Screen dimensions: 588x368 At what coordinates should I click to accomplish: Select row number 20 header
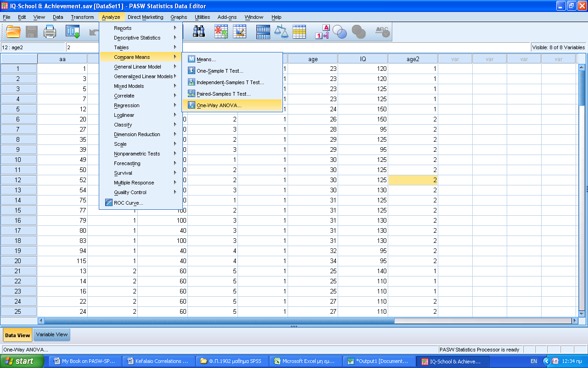[18, 261]
